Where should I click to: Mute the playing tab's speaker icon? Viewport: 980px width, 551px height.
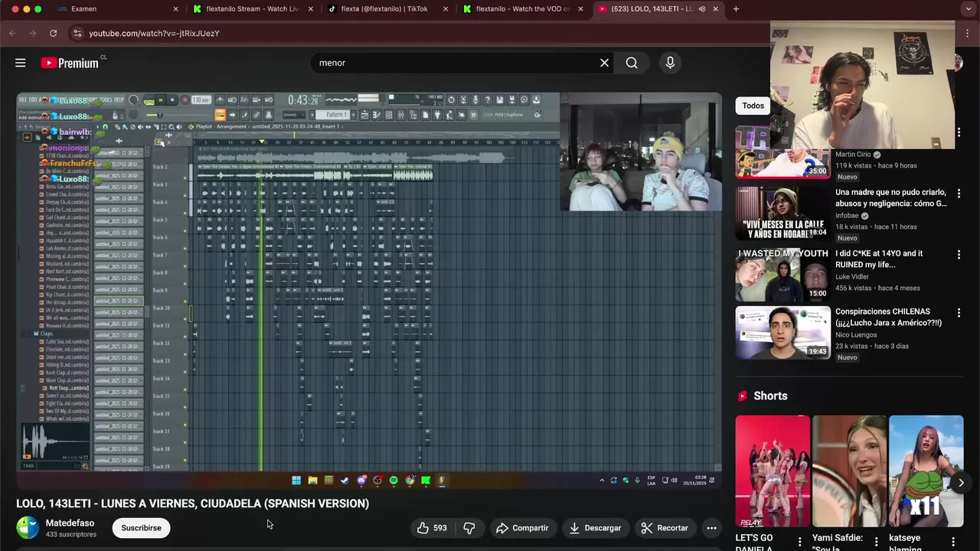pyautogui.click(x=702, y=9)
